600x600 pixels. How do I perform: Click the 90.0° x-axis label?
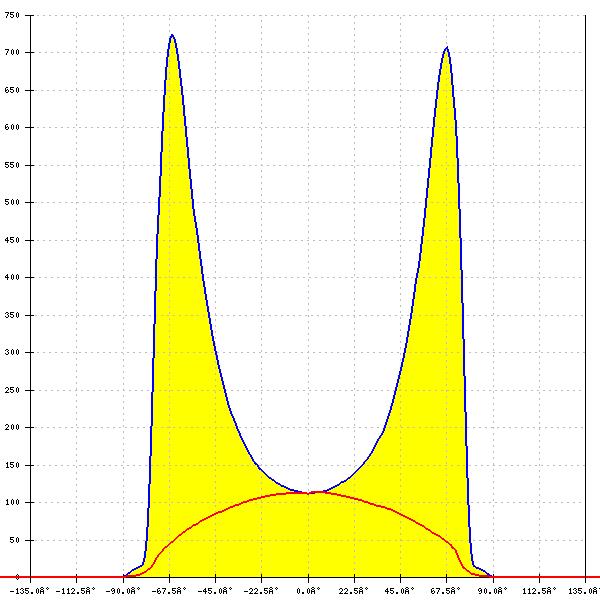coord(492,590)
